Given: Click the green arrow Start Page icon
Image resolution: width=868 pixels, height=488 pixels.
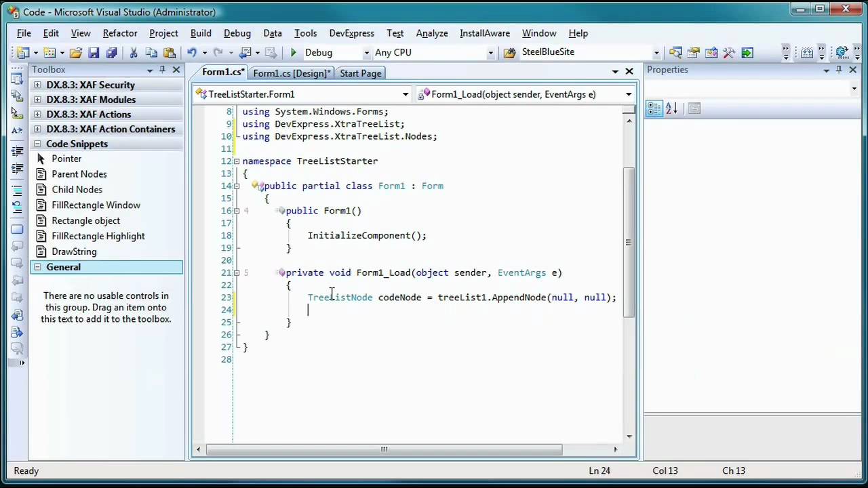Looking at the screenshot, I should (x=747, y=53).
